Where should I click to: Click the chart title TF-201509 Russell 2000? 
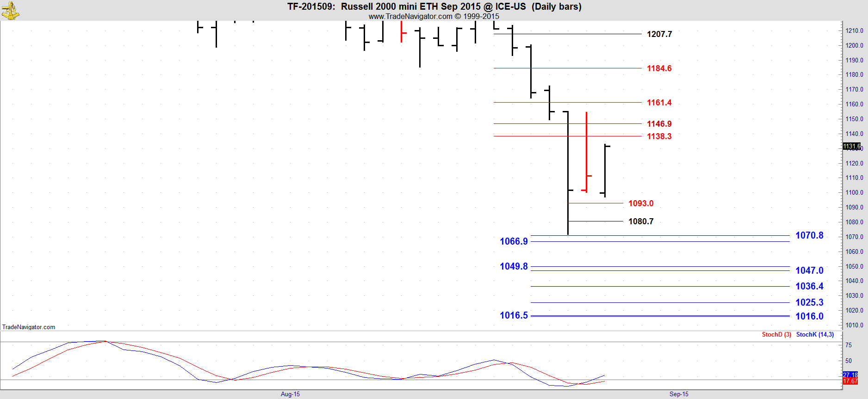point(434,6)
